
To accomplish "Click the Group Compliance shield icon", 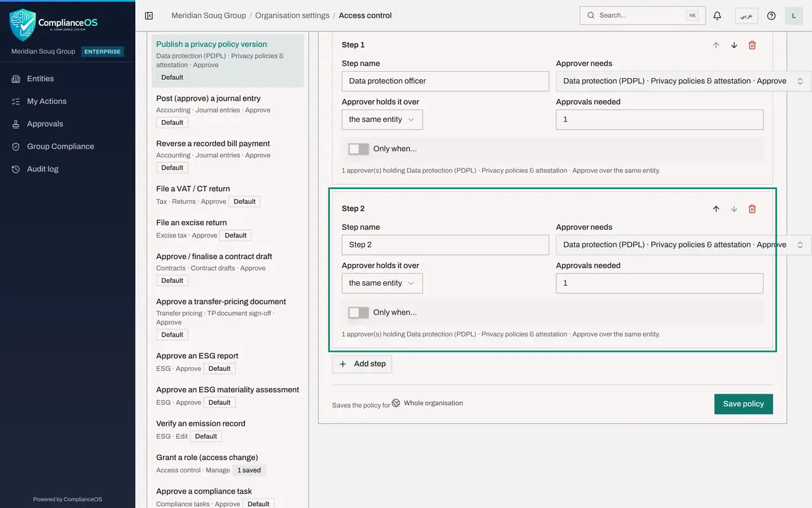I will point(16,147).
